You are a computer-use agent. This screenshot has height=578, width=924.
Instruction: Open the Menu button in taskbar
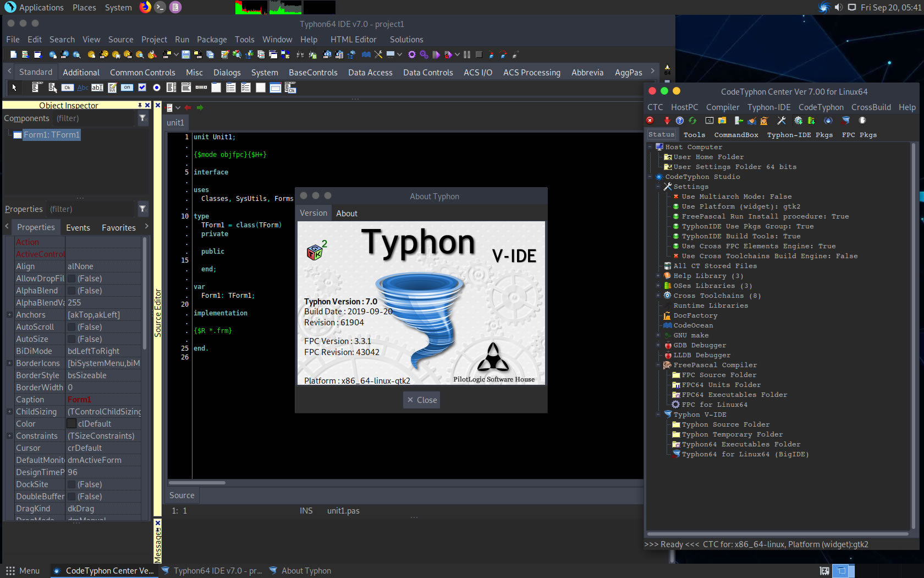(x=23, y=571)
